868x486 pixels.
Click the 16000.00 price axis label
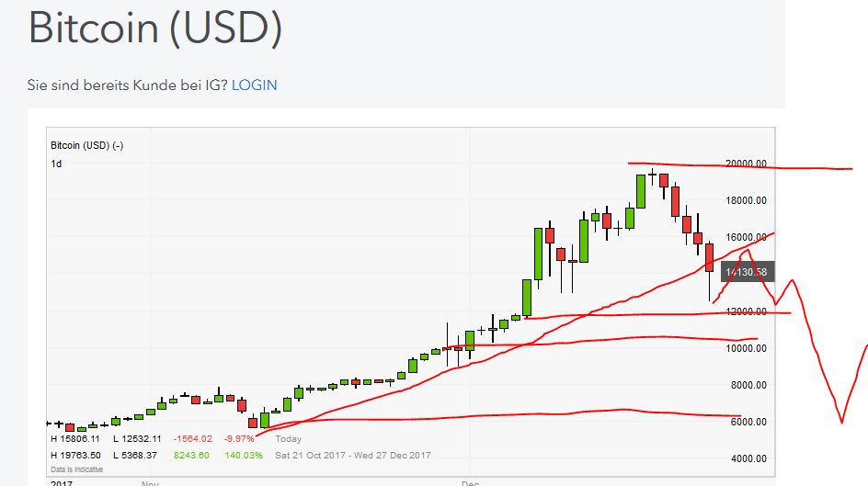pyautogui.click(x=746, y=237)
